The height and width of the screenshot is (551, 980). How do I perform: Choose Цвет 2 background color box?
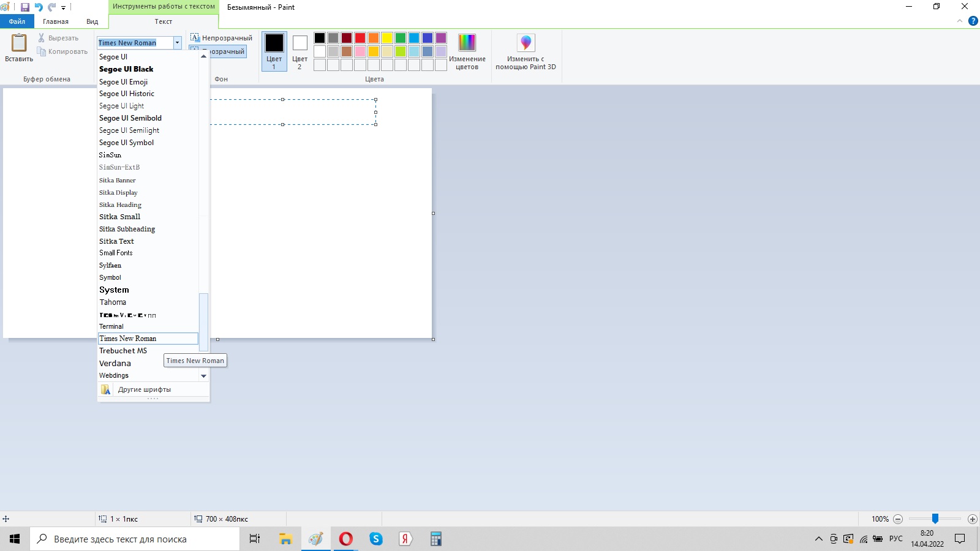(x=300, y=51)
